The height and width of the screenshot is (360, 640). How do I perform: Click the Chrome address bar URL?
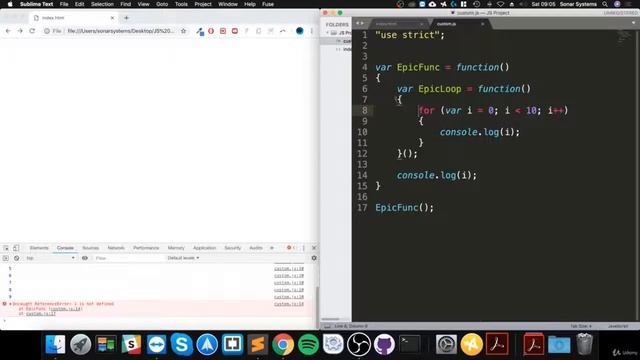120,31
